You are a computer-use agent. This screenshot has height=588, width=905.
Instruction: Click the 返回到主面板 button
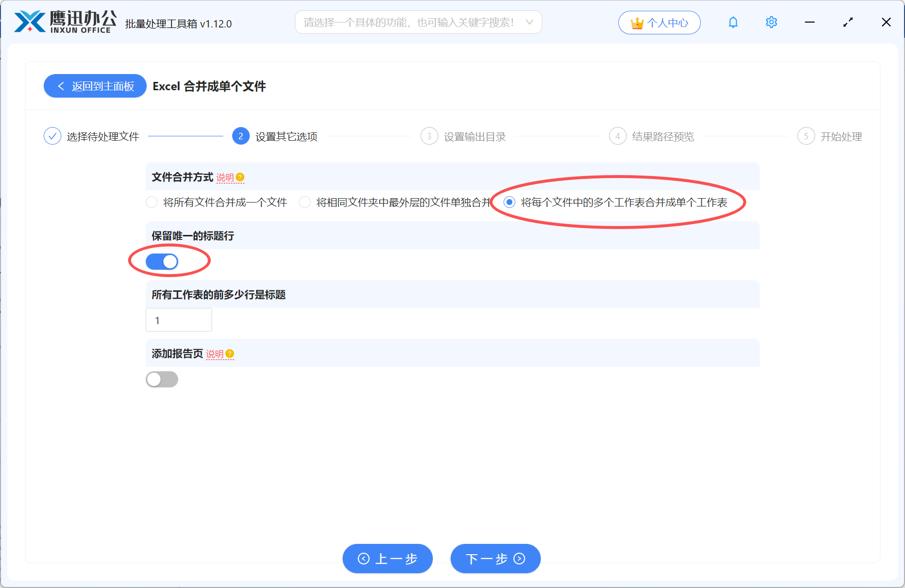tap(95, 86)
